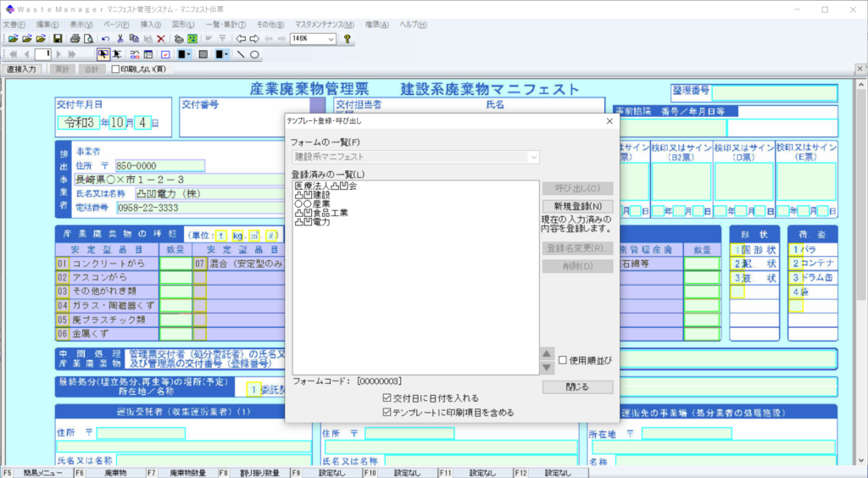The image size is (868, 478).
Task: Click the 新規登録(N) button
Action: (578, 206)
